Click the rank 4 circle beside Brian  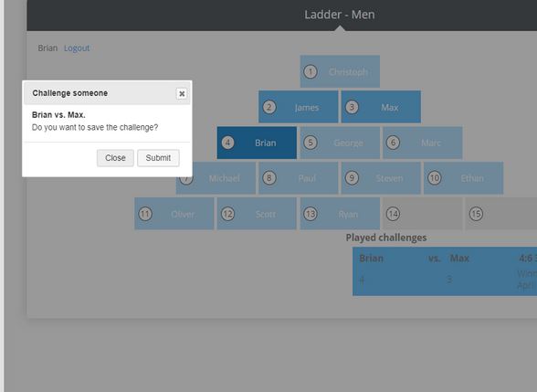coord(227,143)
